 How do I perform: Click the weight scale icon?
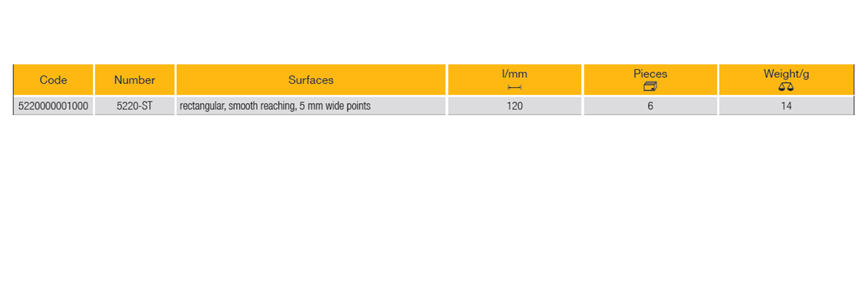click(786, 87)
